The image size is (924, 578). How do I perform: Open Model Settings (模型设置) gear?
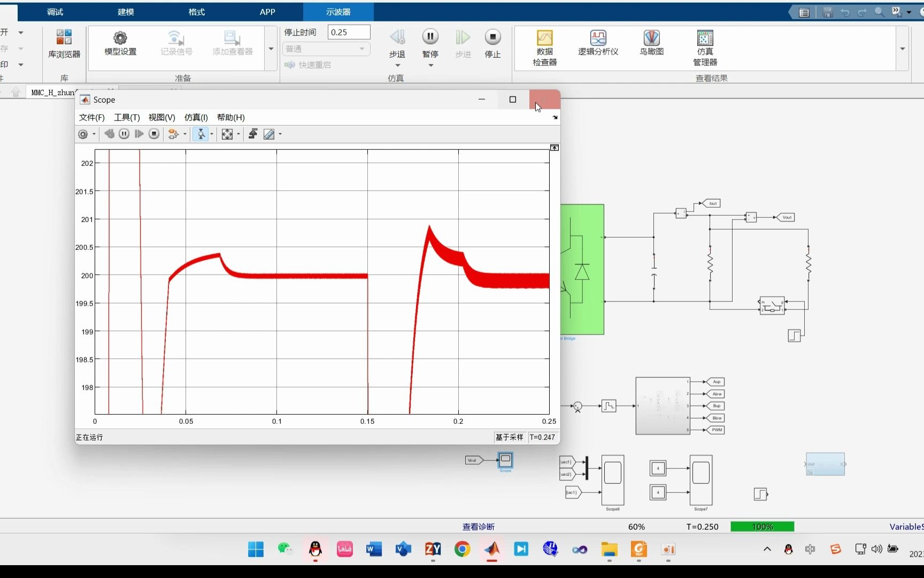click(120, 43)
